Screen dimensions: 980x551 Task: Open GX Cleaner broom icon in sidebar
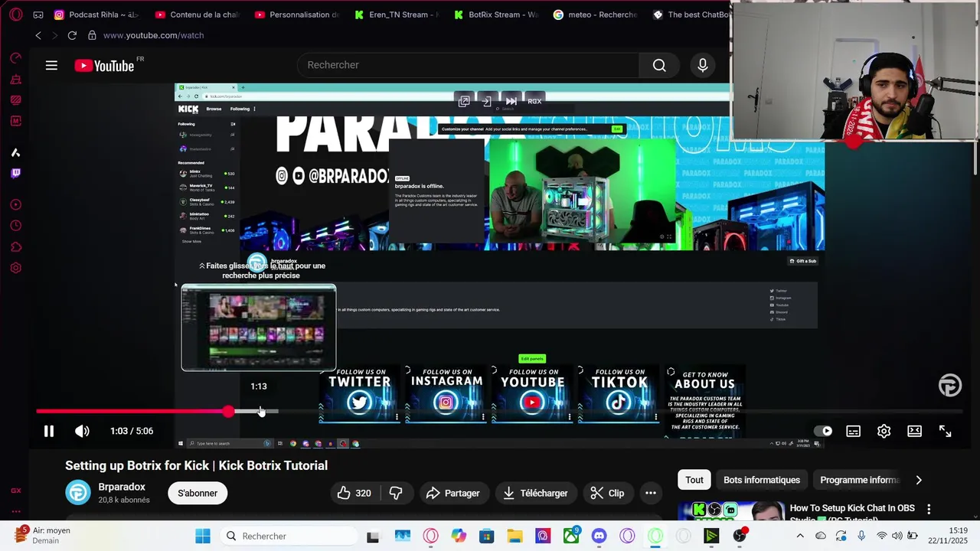(15, 79)
